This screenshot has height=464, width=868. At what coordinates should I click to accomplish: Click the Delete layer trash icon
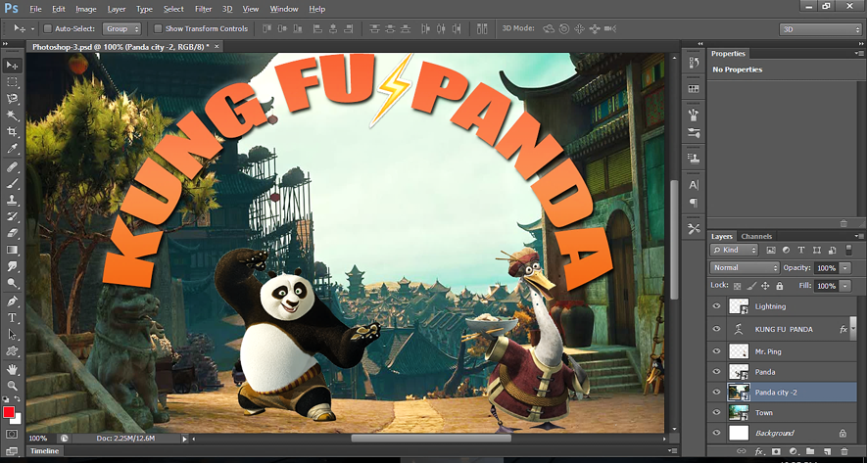pyautogui.click(x=844, y=451)
